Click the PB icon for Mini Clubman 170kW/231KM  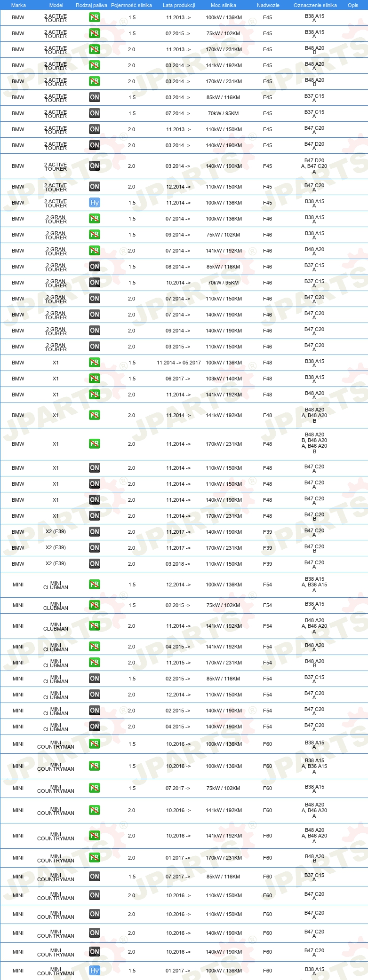(x=95, y=663)
